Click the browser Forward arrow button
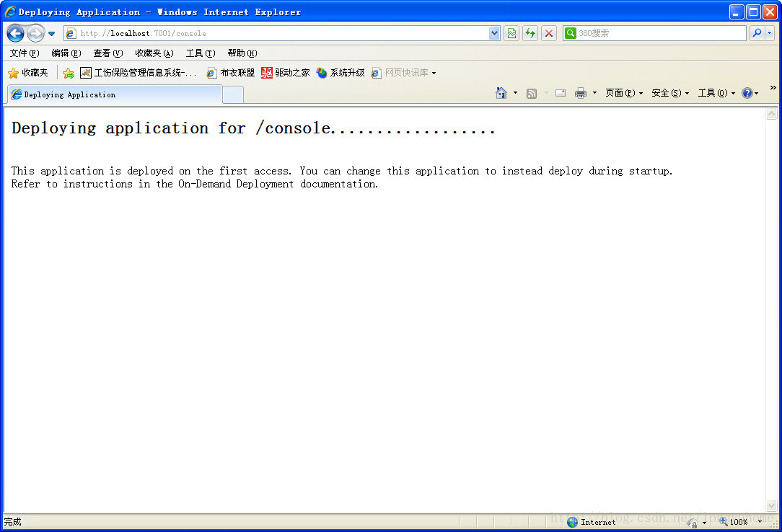782x532 pixels. click(x=35, y=33)
